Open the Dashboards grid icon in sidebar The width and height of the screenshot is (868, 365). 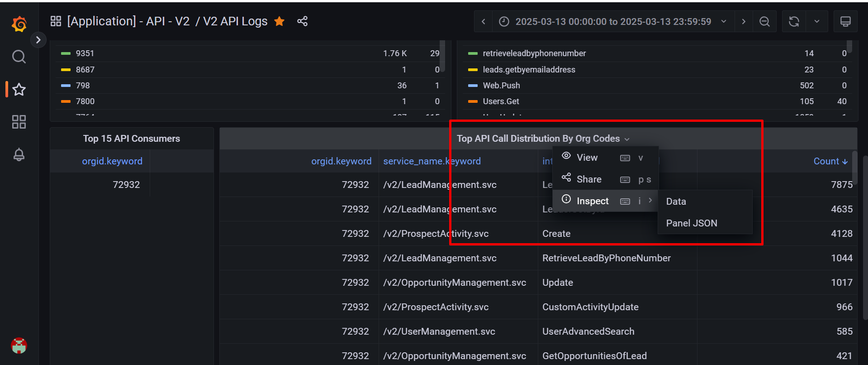[x=19, y=122]
